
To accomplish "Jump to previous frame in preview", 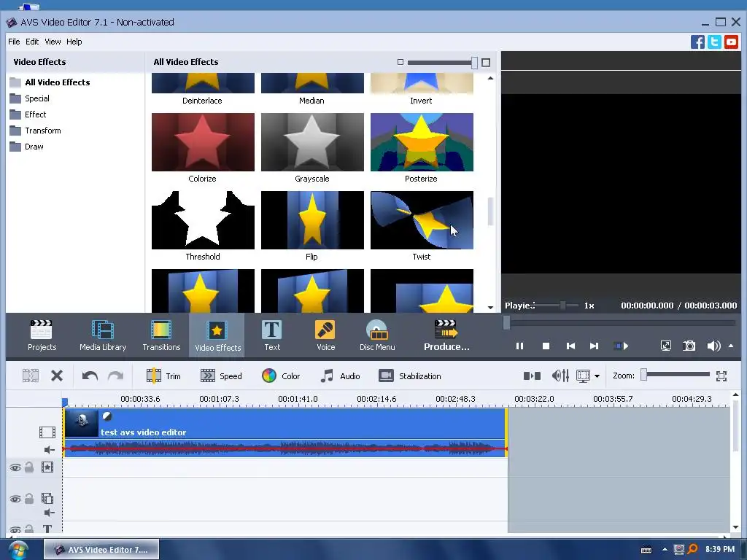I will (x=570, y=346).
